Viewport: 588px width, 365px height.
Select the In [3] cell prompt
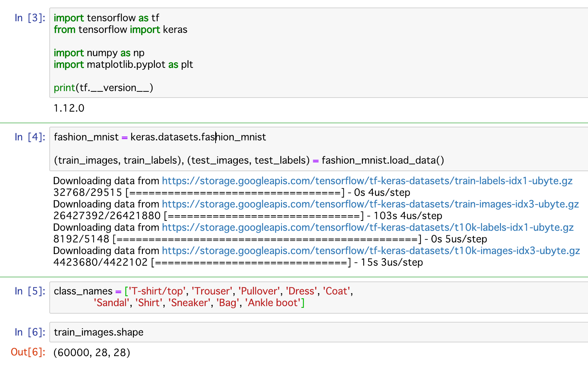pos(30,18)
